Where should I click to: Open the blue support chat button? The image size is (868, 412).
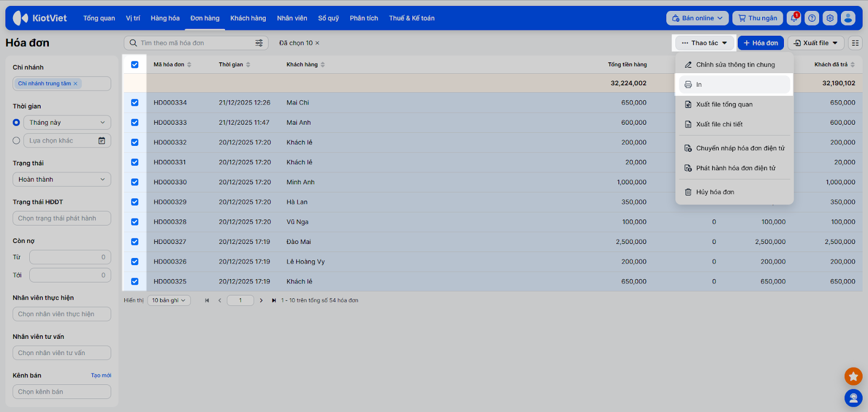[853, 398]
